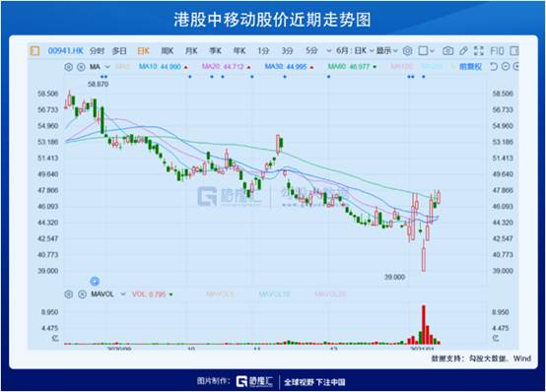Open MA indicator settings gear
Image resolution: width=546 pixels, height=392 pixels.
point(69,67)
